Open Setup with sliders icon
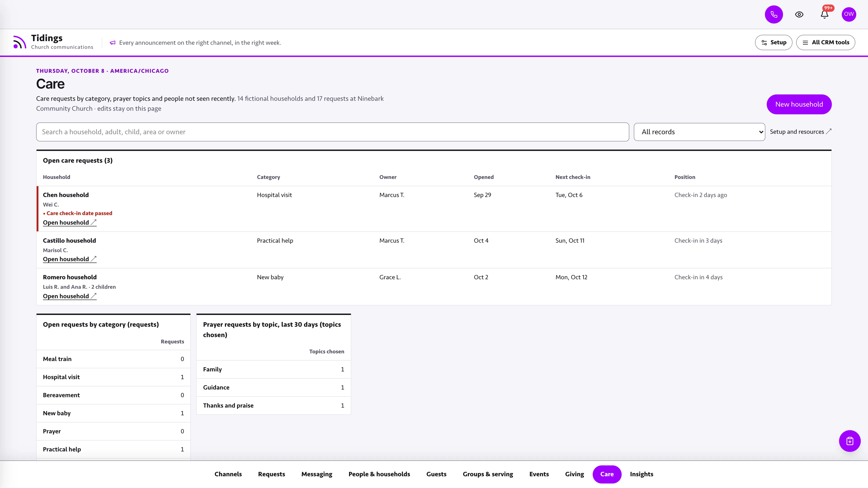The image size is (868, 488). tap(774, 42)
